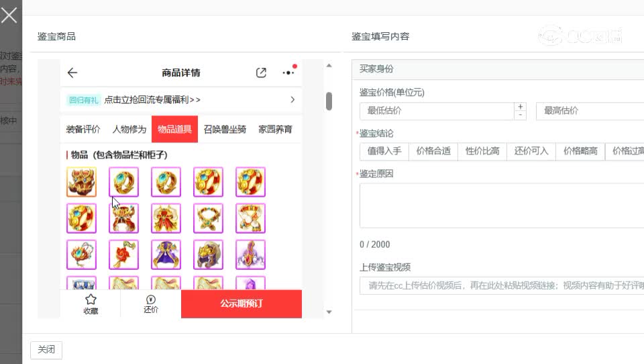The width and height of the screenshot is (644, 364).
Task: Click the product panel scroll up arrow
Action: [x=329, y=65]
